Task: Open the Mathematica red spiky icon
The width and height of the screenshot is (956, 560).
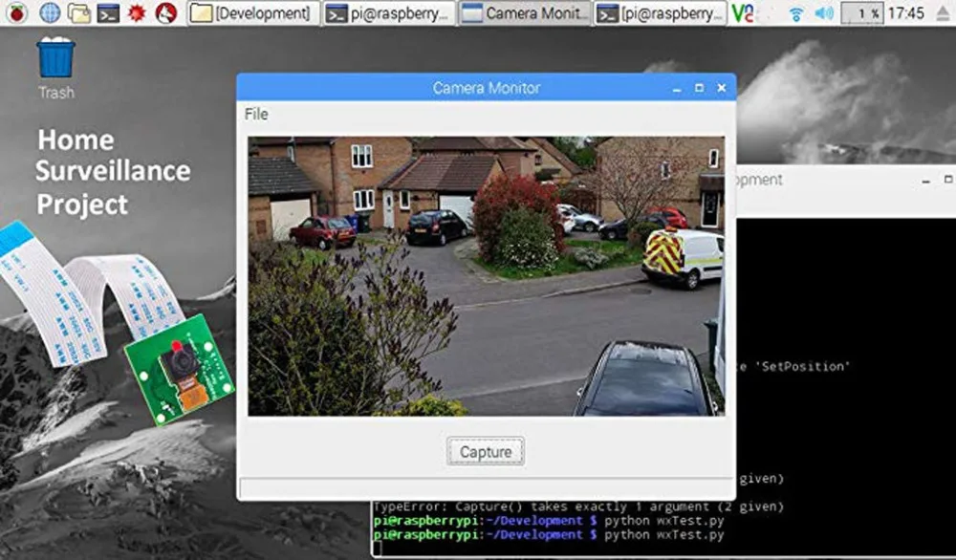Action: coord(137,12)
